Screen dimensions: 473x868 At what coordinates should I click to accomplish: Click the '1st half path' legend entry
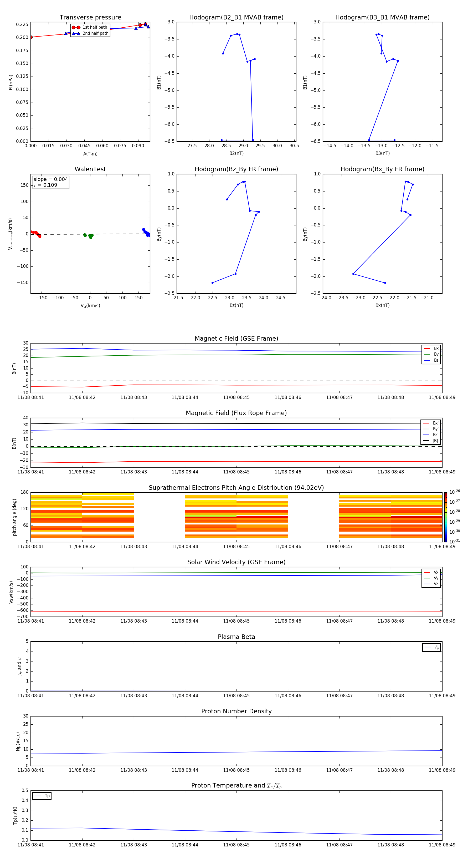(90, 27)
